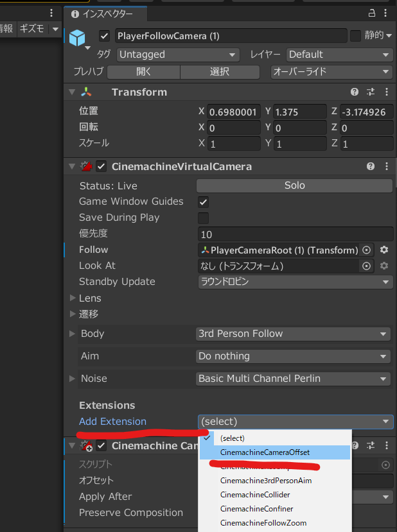Click the Solo button
Viewport: 397px width, 532px height.
tap(294, 185)
